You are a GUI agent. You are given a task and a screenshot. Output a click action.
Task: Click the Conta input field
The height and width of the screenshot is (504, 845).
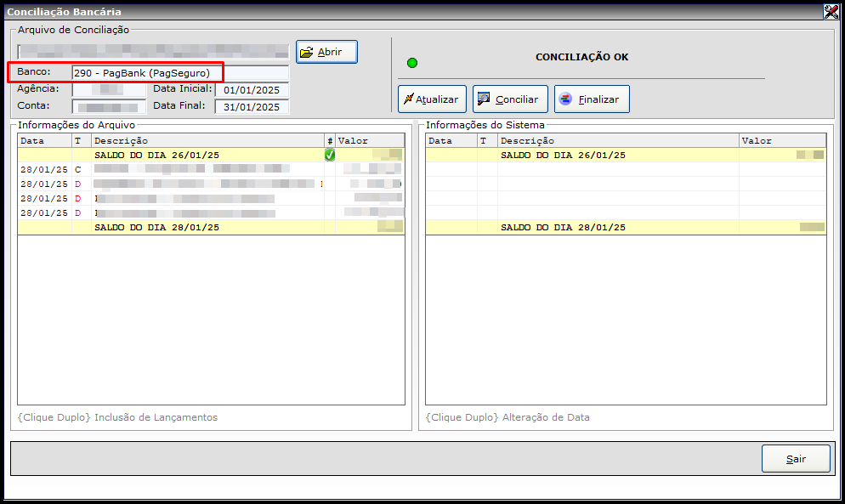tap(110, 107)
